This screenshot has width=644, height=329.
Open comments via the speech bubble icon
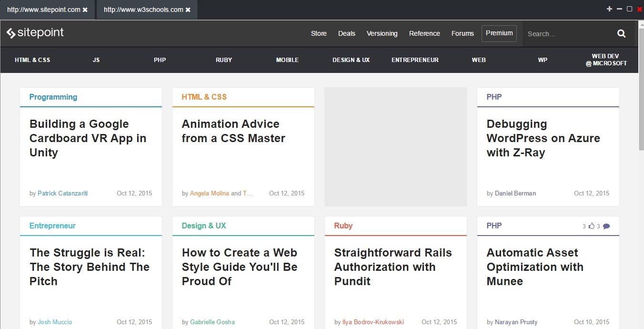tap(606, 226)
